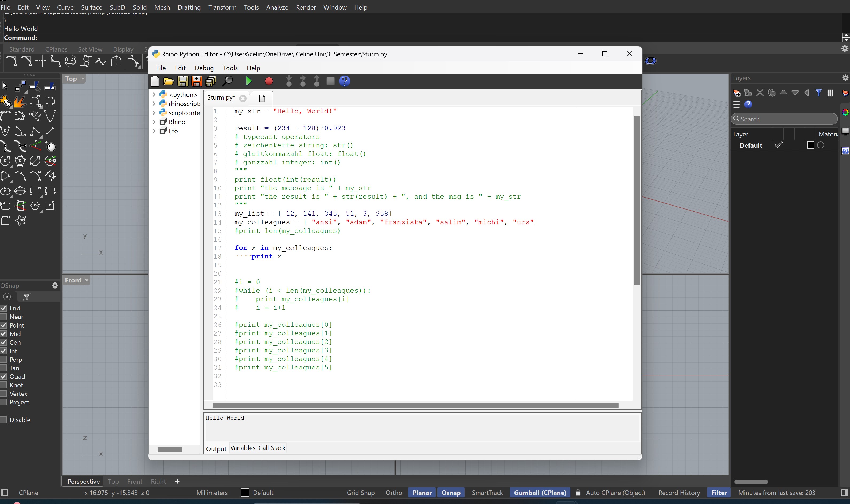Create a new layer in the Layers panel
The image size is (850, 504).
tap(736, 92)
